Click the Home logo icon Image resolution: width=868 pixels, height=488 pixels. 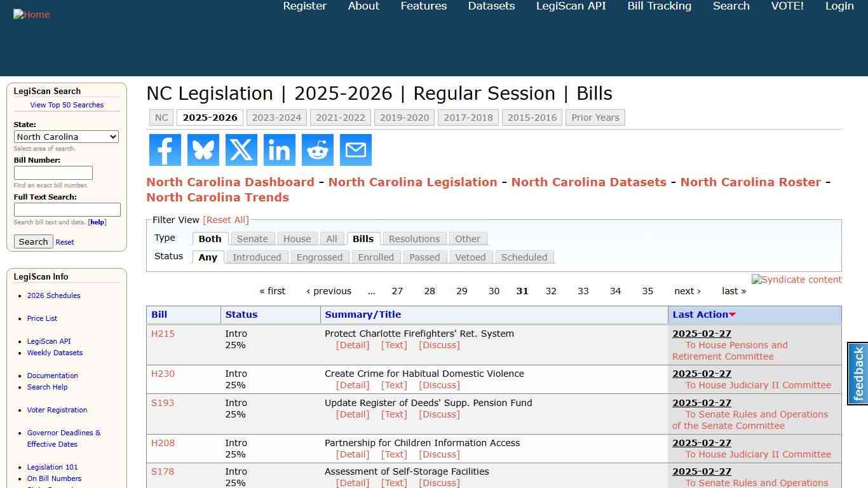[x=31, y=14]
